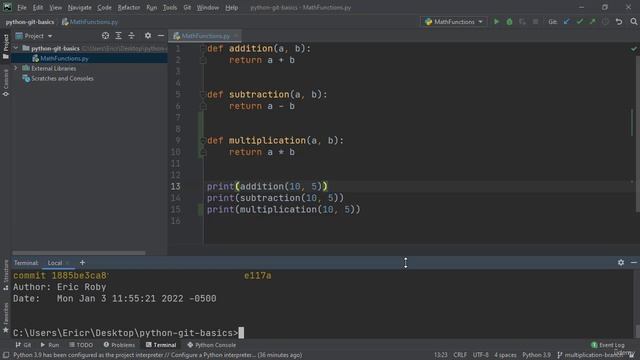Open the Project view dropdown
The width and height of the screenshot is (640, 360).
(x=34, y=36)
